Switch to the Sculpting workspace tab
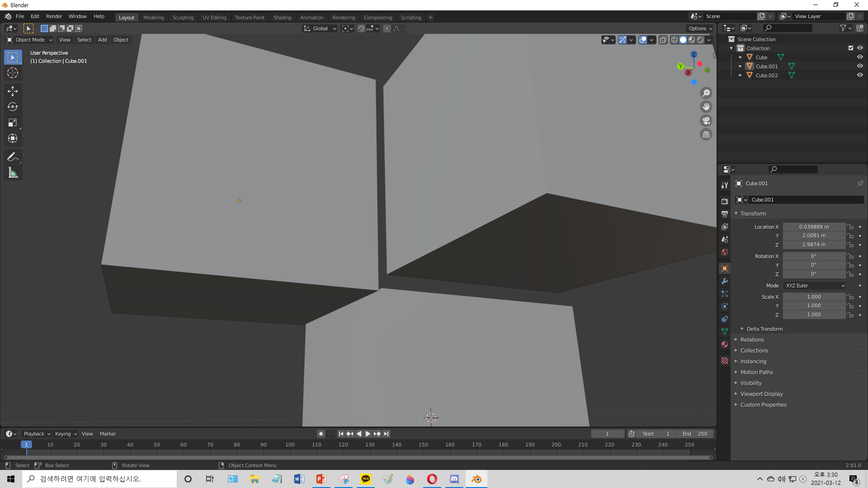This screenshot has height=488, width=868. point(183,18)
